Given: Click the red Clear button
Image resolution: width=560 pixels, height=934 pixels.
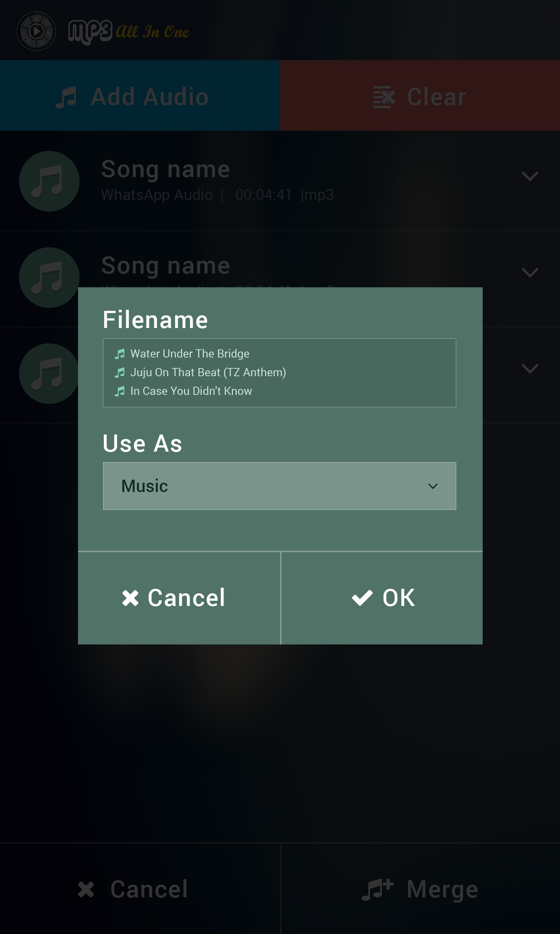Looking at the screenshot, I should [x=420, y=96].
